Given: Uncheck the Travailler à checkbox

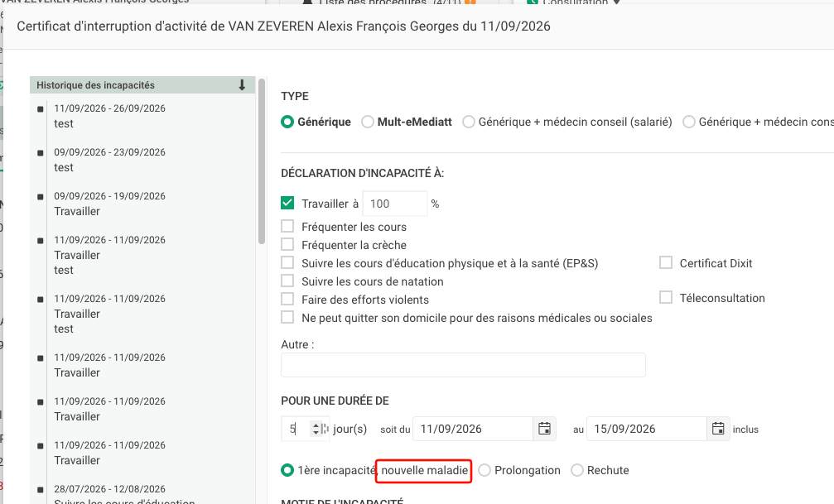Looking at the screenshot, I should [287, 203].
